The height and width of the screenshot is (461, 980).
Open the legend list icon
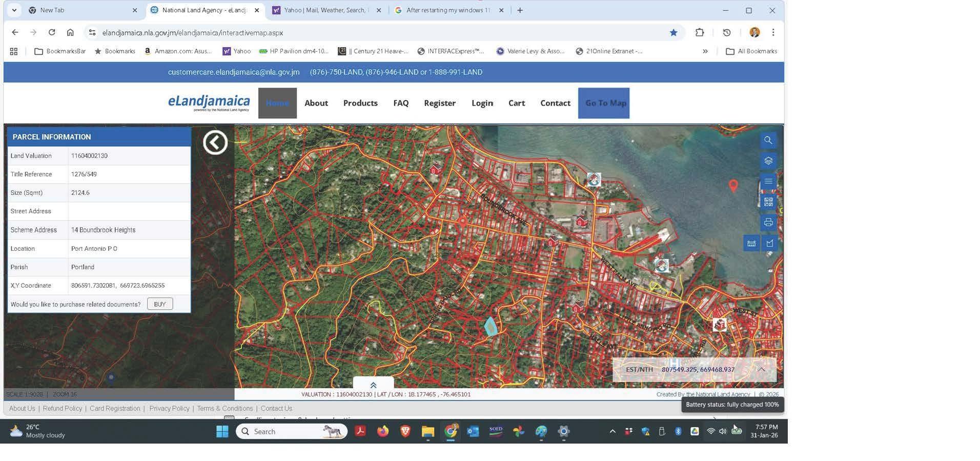click(x=768, y=182)
